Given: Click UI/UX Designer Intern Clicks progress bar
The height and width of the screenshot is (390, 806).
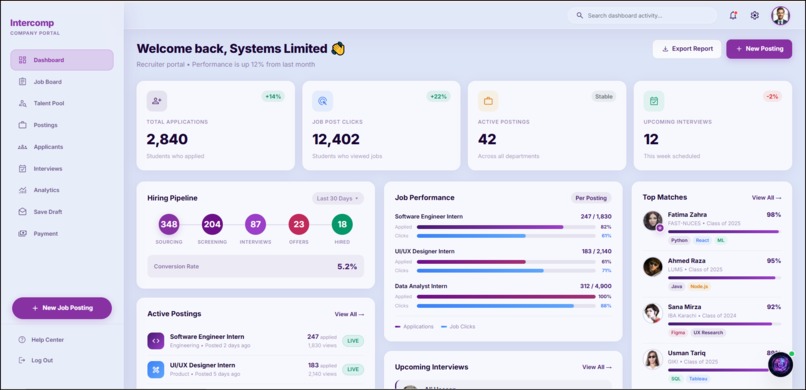Looking at the screenshot, I should click(506, 270).
